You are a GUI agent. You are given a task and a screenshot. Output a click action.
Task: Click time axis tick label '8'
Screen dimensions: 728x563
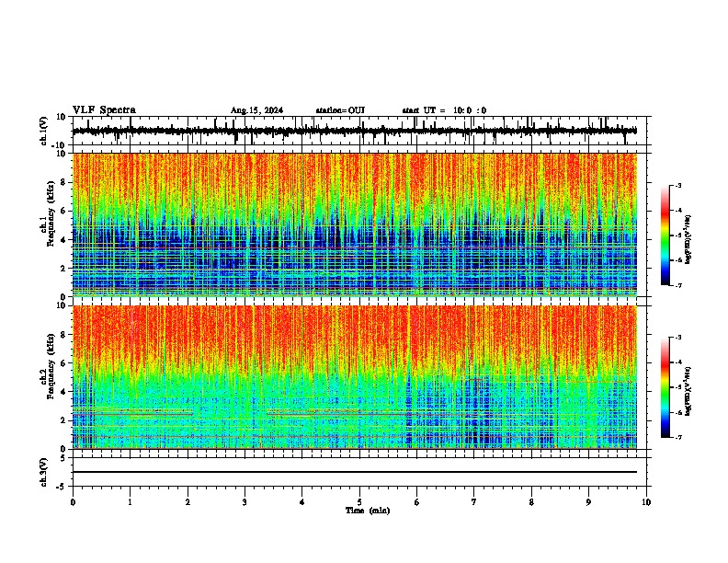(x=531, y=502)
